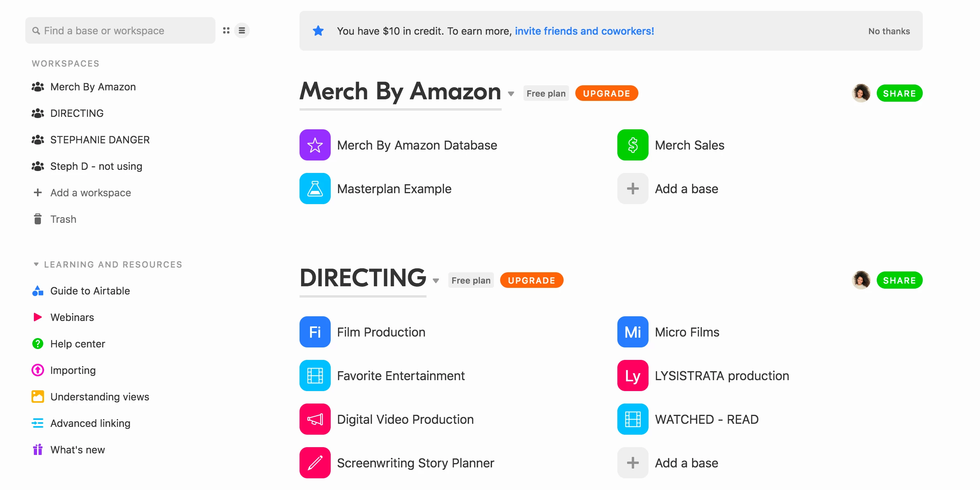
Task: Dismiss credit banner with No thanks
Action: 889,31
